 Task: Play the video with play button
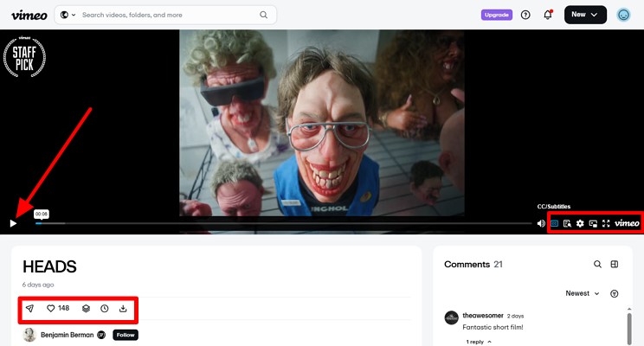[13, 223]
